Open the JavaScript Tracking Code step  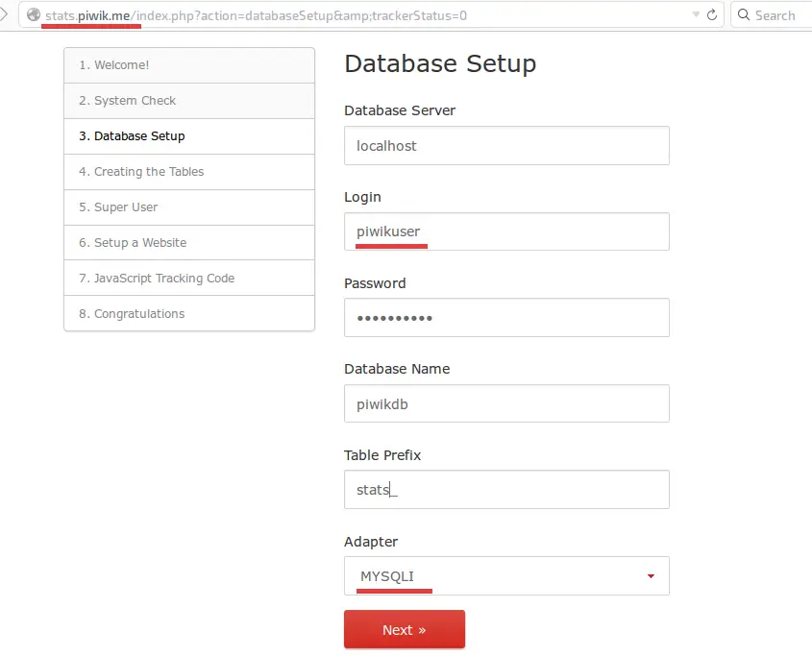click(189, 278)
